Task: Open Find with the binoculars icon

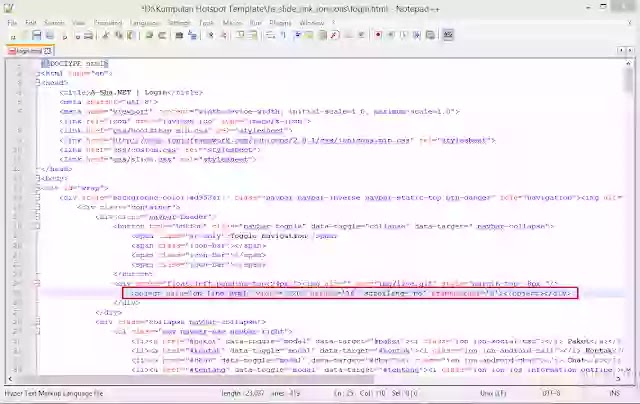Action: click(x=179, y=36)
